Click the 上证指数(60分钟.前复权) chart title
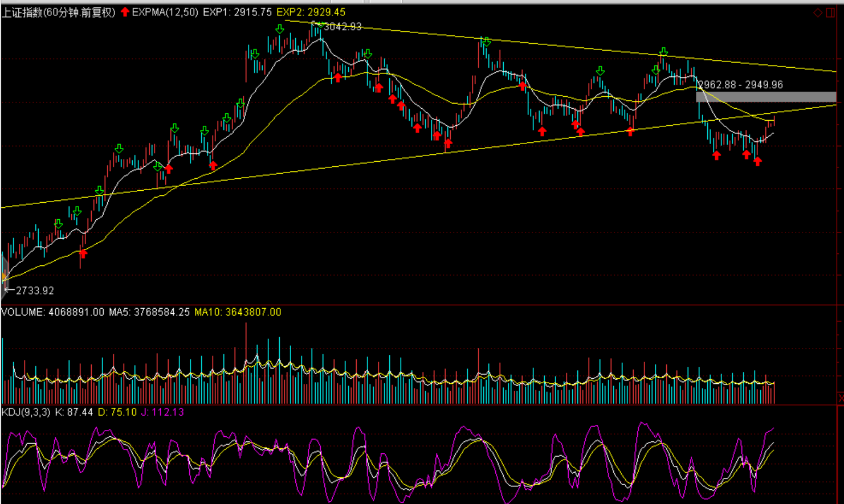 pyautogui.click(x=59, y=13)
